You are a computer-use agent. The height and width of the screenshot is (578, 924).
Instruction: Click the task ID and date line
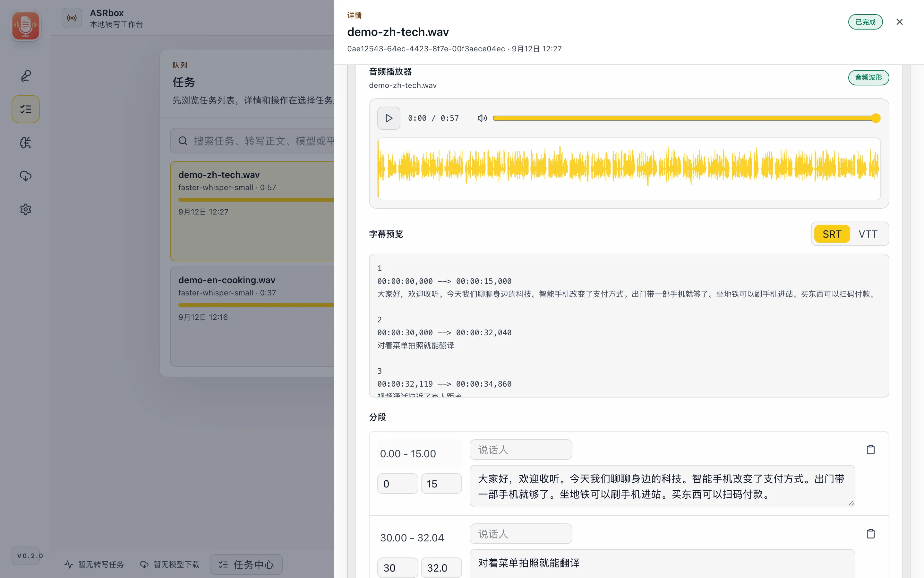point(454,49)
